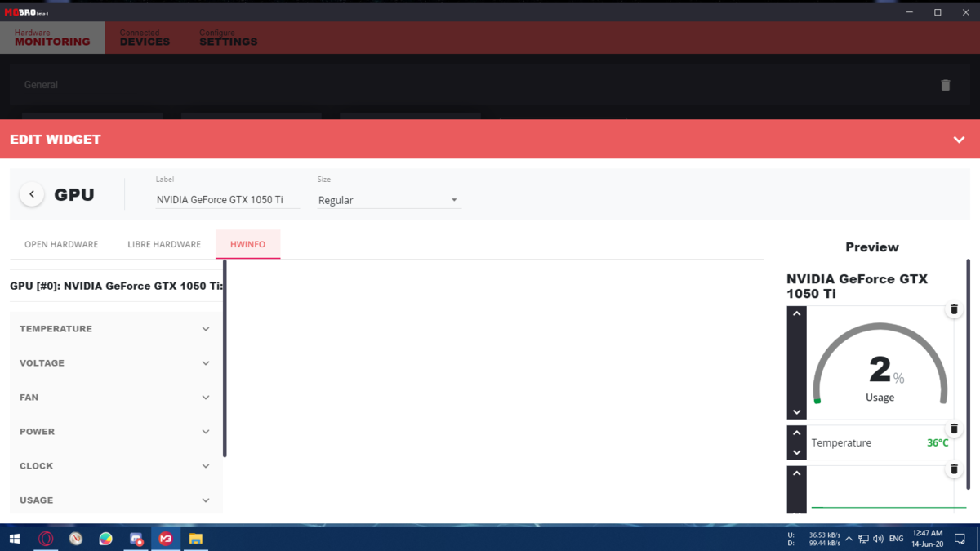Delete the General group with its trash icon
Image resolution: width=980 pixels, height=551 pixels.
(946, 85)
